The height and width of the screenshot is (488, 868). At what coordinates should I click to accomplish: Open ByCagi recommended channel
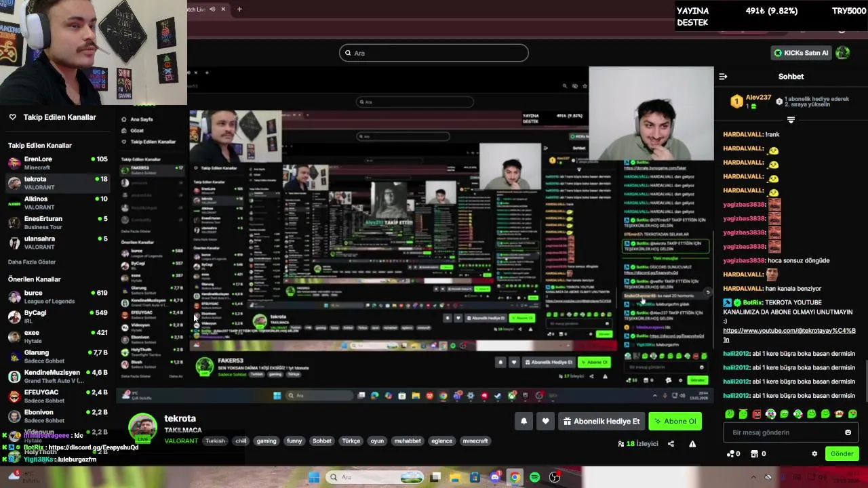(x=58, y=317)
